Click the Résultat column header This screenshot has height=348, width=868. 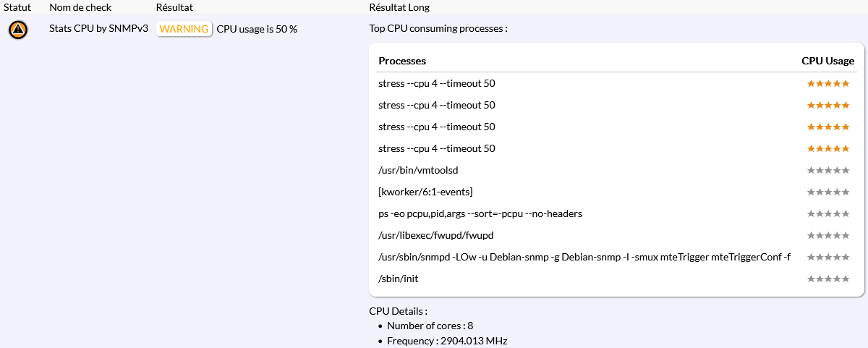pos(174,7)
